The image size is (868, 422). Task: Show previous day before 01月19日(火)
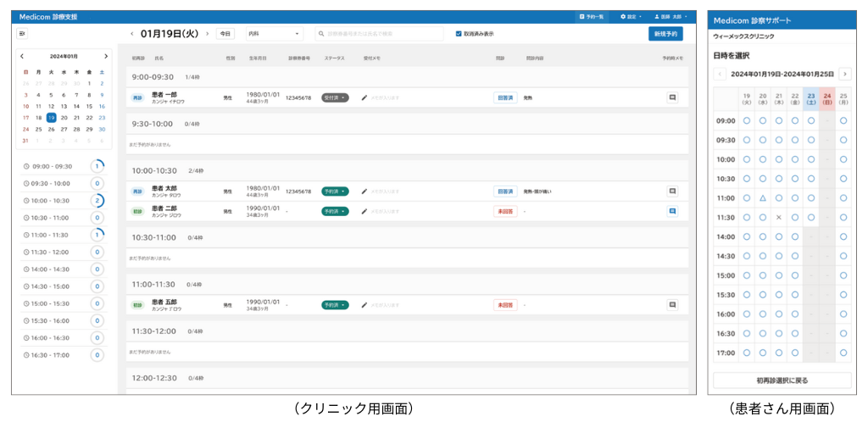(x=131, y=34)
